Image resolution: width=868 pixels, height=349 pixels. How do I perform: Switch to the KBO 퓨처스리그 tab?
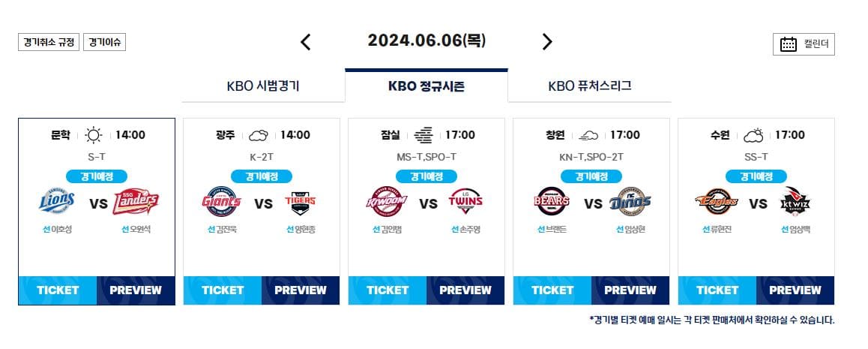[x=590, y=86]
